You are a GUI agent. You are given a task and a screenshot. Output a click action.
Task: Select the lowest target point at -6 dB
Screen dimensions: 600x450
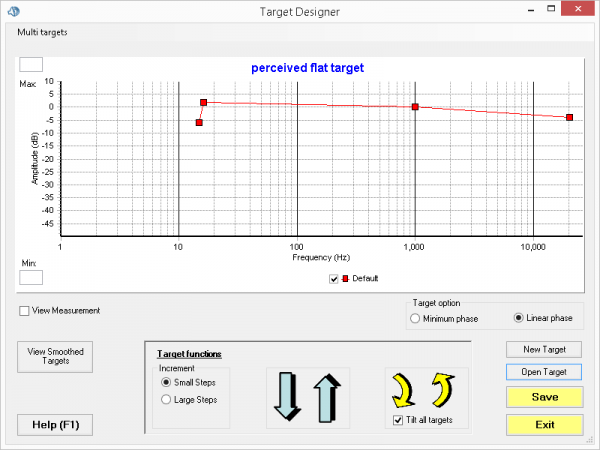199,122
